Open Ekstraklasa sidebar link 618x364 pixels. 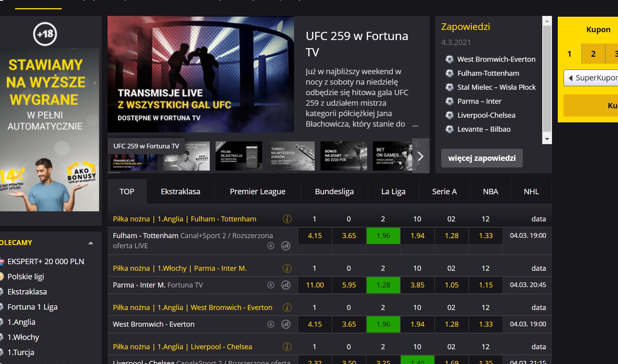[x=27, y=292]
